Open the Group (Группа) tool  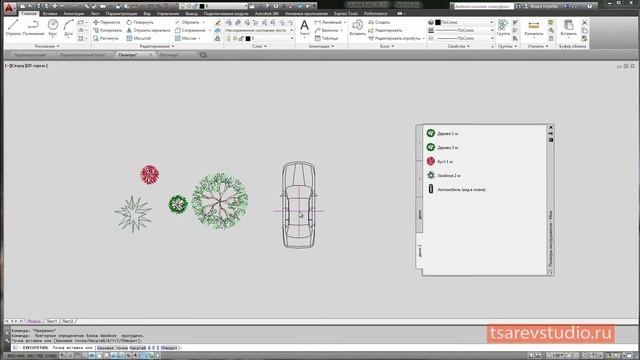coord(503,28)
